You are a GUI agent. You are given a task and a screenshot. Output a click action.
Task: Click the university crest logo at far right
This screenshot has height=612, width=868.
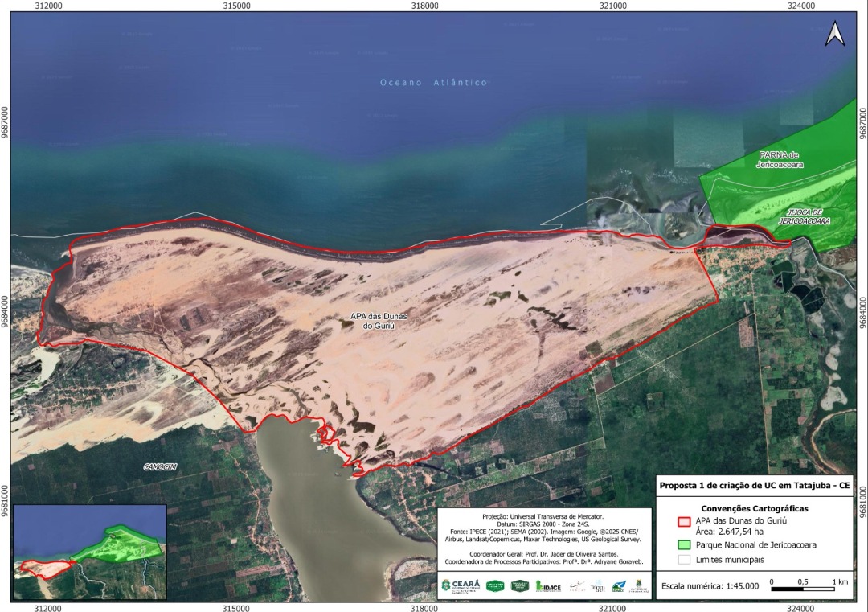[x=638, y=585]
